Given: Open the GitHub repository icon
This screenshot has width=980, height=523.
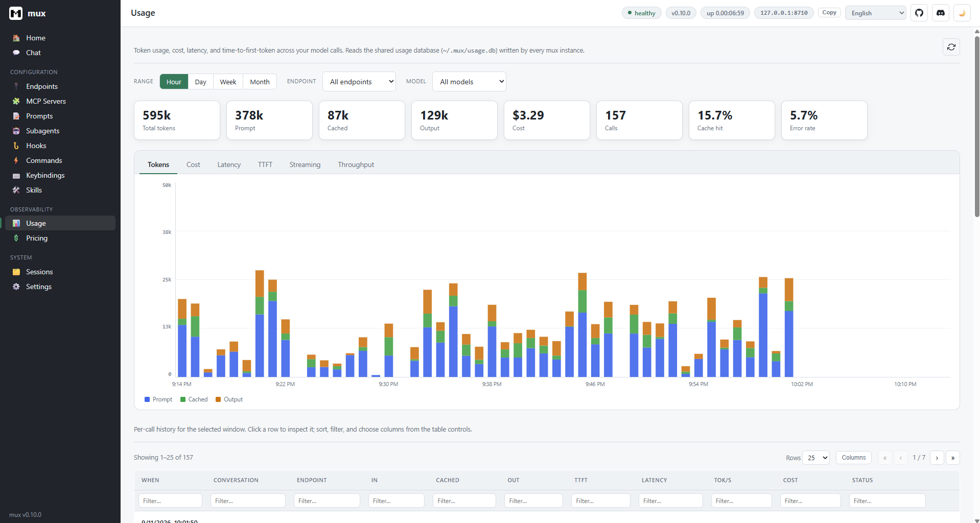Looking at the screenshot, I should coord(919,13).
